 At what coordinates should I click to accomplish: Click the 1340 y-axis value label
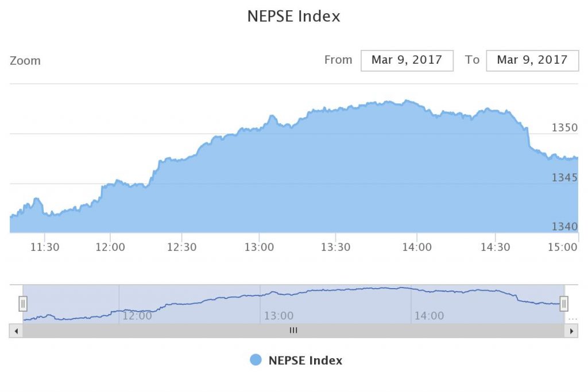564,227
